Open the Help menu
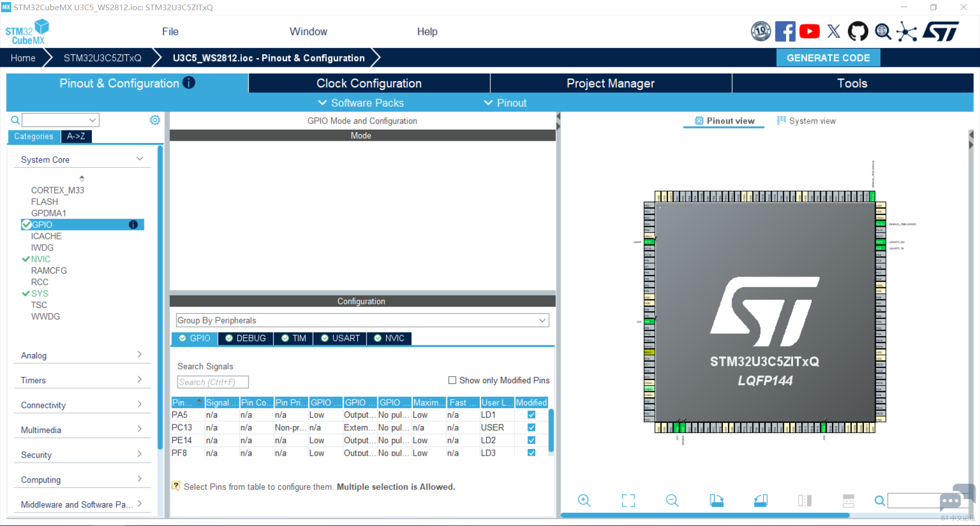This screenshot has width=980, height=526. coord(427,32)
